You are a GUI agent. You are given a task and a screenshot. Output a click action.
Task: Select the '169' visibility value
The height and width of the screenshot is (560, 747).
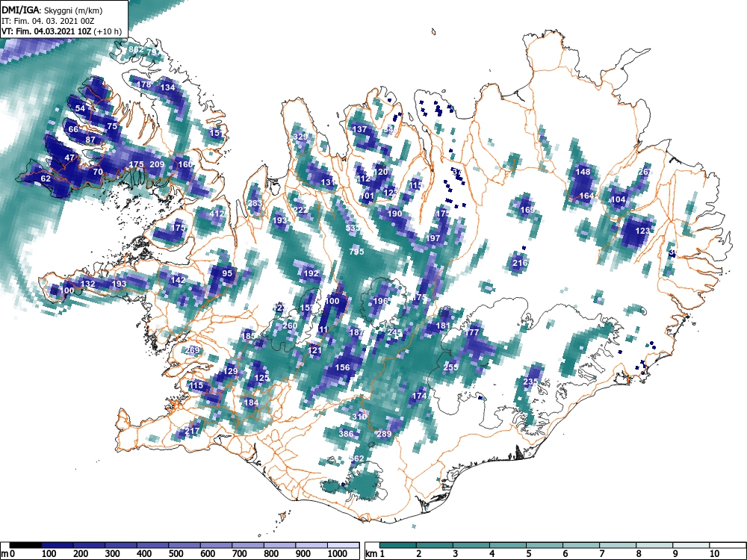[527, 210]
